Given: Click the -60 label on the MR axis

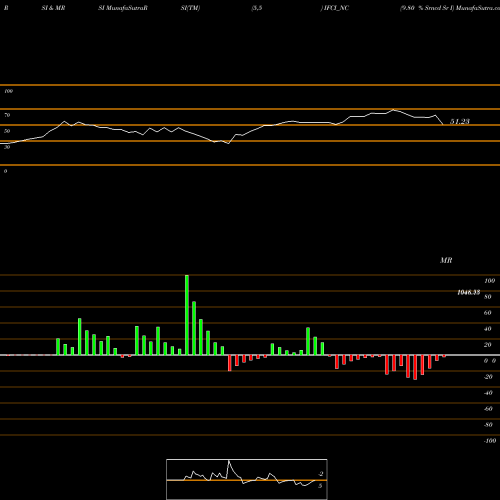Looking at the screenshot, I should (488, 409).
